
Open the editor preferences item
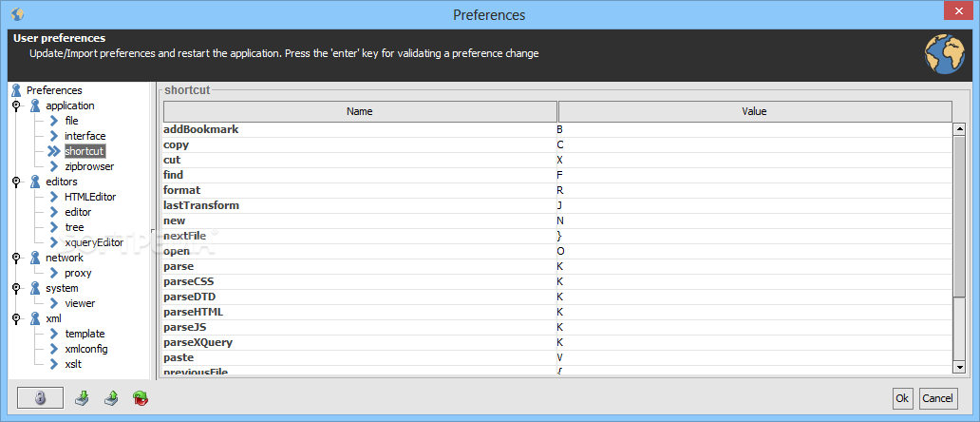coord(78,212)
